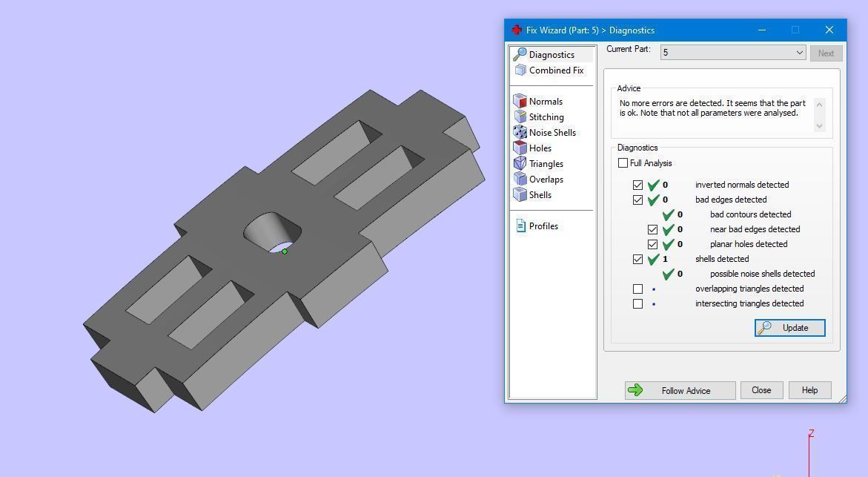The height and width of the screenshot is (477, 868).
Task: Close the Fix Wizard with the X
Action: (829, 30)
